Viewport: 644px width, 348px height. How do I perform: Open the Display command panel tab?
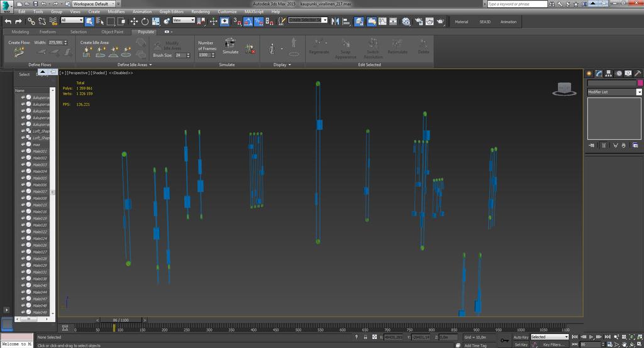pyautogui.click(x=628, y=73)
